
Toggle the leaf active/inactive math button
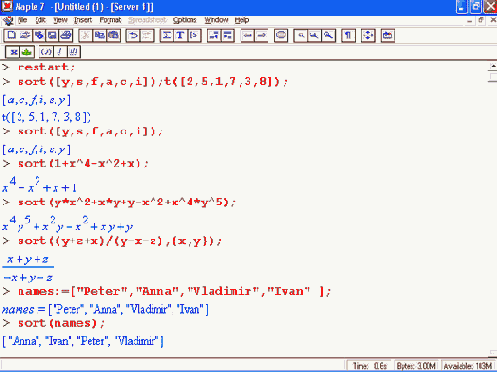(27, 52)
